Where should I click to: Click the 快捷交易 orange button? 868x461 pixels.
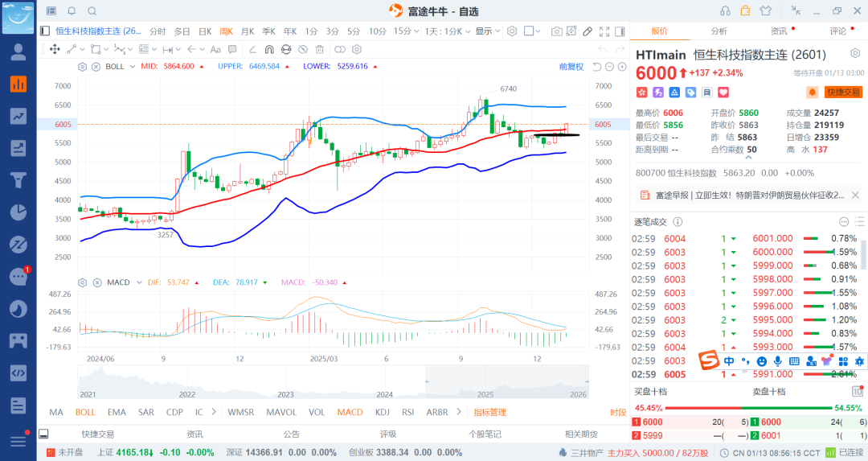[x=843, y=93]
